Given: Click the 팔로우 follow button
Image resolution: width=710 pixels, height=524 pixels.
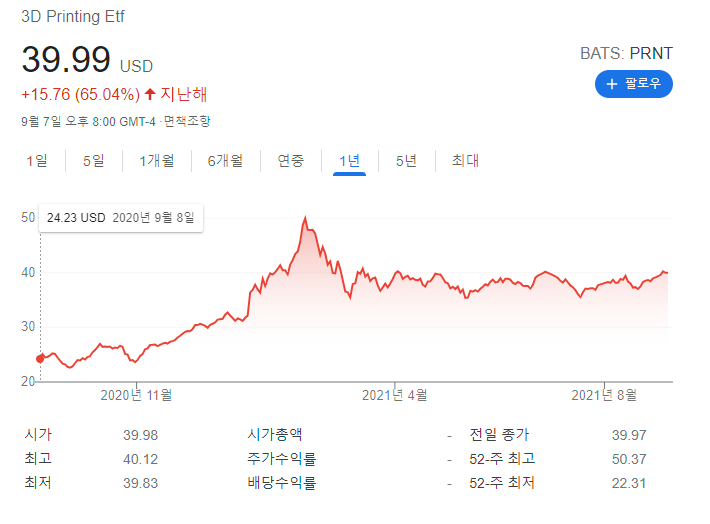Looking at the screenshot, I should 633,84.
